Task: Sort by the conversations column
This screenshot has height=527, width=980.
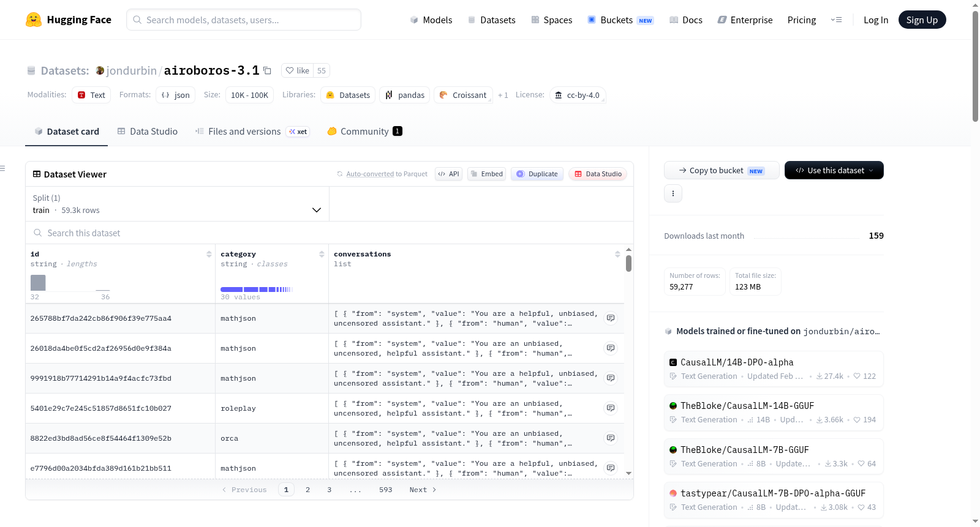Action: tap(617, 254)
